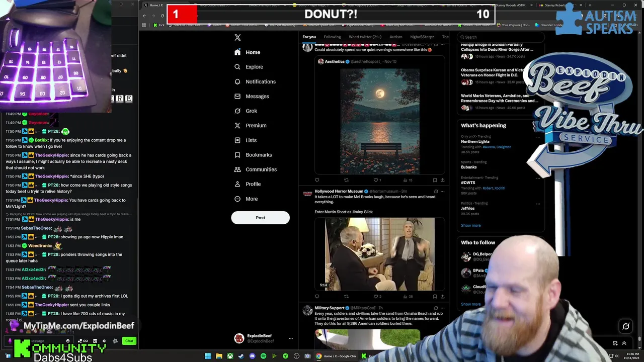This screenshot has width=644, height=362.
Task: Open Military Support post options menu
Action: tap(442, 308)
